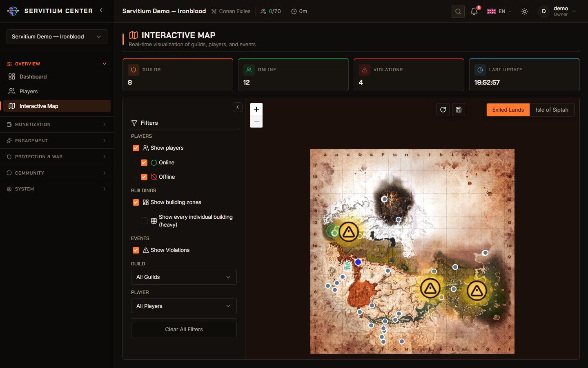The image size is (588, 368).
Task: Open the All Guilds dropdown
Action: pyautogui.click(x=184, y=277)
